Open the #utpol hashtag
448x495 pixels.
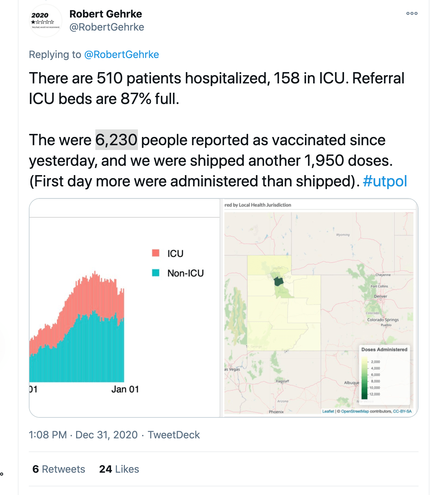[385, 181]
